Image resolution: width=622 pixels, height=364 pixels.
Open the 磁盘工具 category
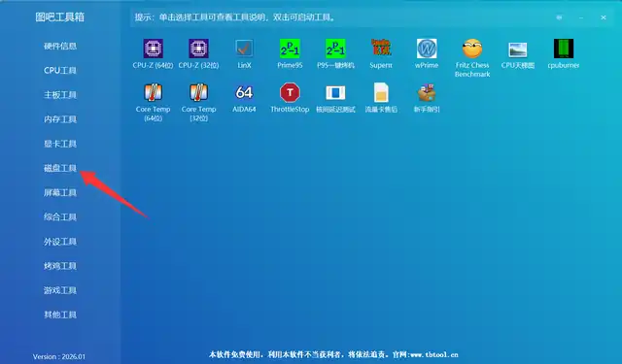pos(60,168)
